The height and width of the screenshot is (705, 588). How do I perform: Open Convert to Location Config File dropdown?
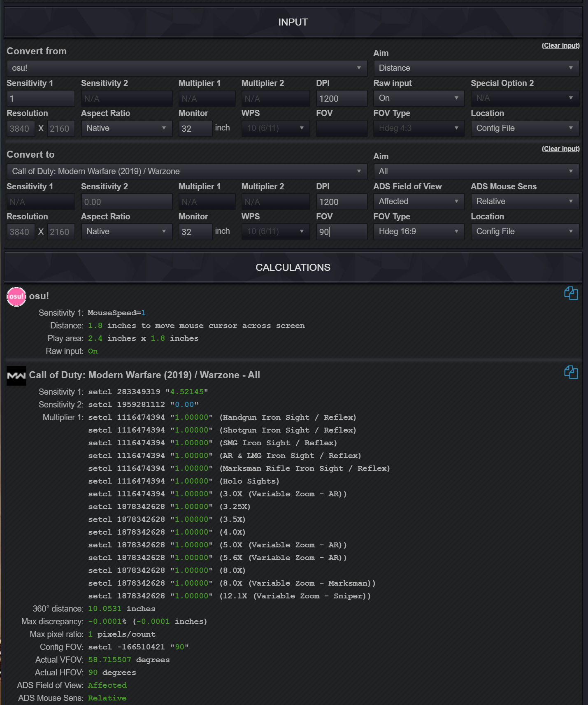(525, 231)
